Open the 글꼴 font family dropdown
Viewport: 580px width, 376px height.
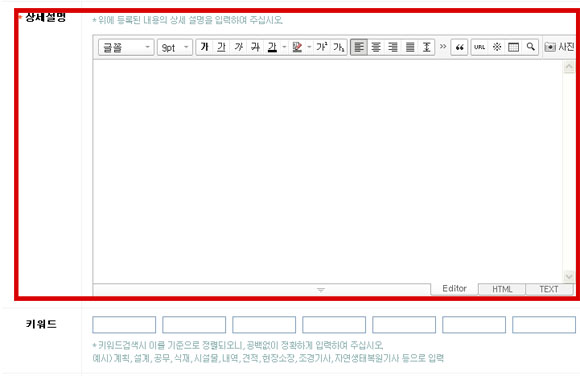126,47
